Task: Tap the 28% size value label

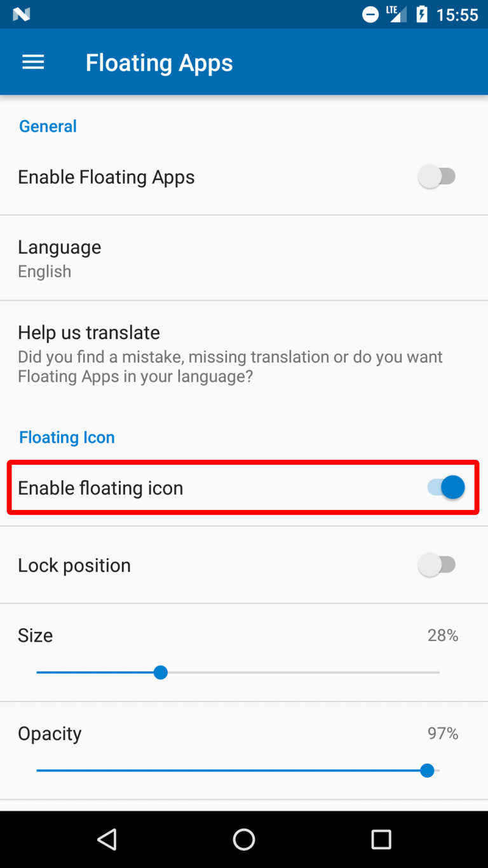Action: click(442, 635)
